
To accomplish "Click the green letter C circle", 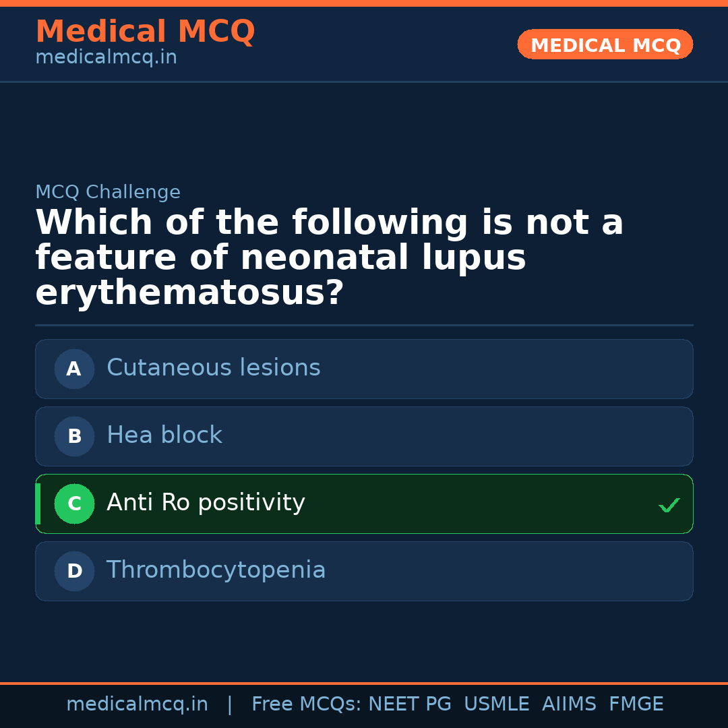I will [x=74, y=504].
